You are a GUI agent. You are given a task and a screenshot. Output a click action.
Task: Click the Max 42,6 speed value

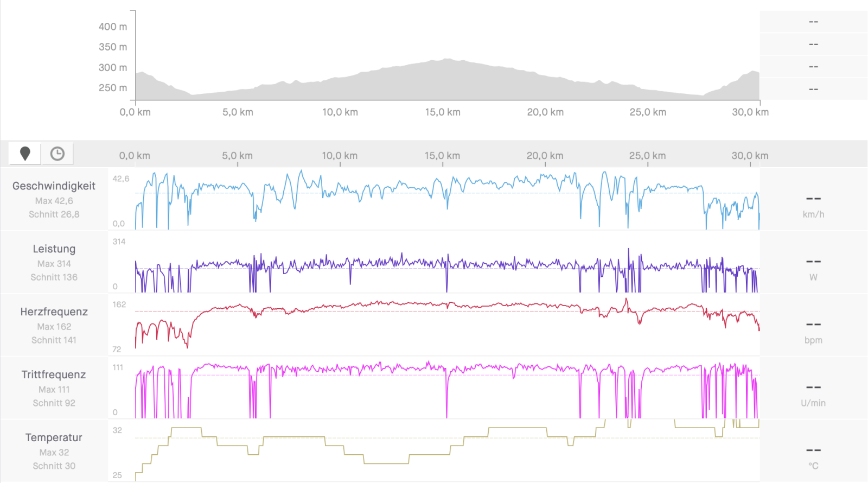[54, 201]
